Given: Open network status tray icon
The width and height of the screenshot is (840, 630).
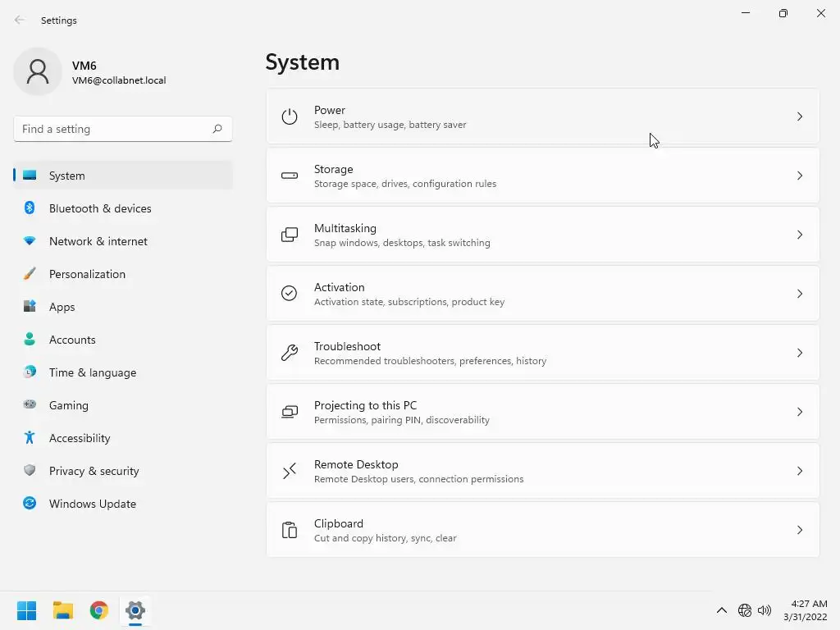Looking at the screenshot, I should tap(745, 610).
